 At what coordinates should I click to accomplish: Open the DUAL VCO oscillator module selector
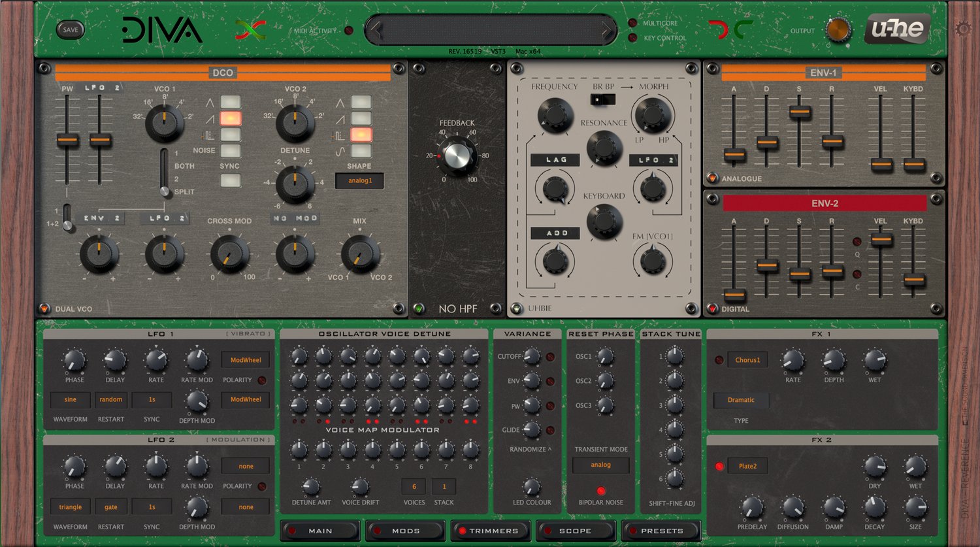pos(44,308)
